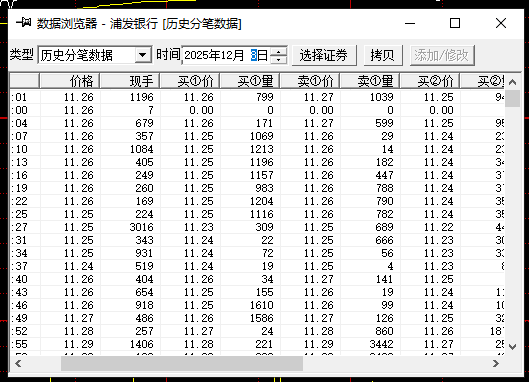Screen dimensions: 529x382
Task: Click 现手 value 3016 in row :27
Action: coord(141,227)
